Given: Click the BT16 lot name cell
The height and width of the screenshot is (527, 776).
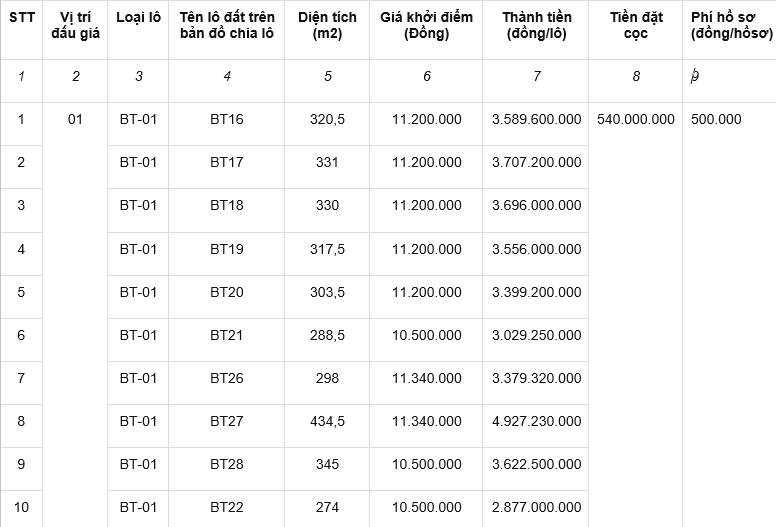Looking at the screenshot, I should 227,124.
